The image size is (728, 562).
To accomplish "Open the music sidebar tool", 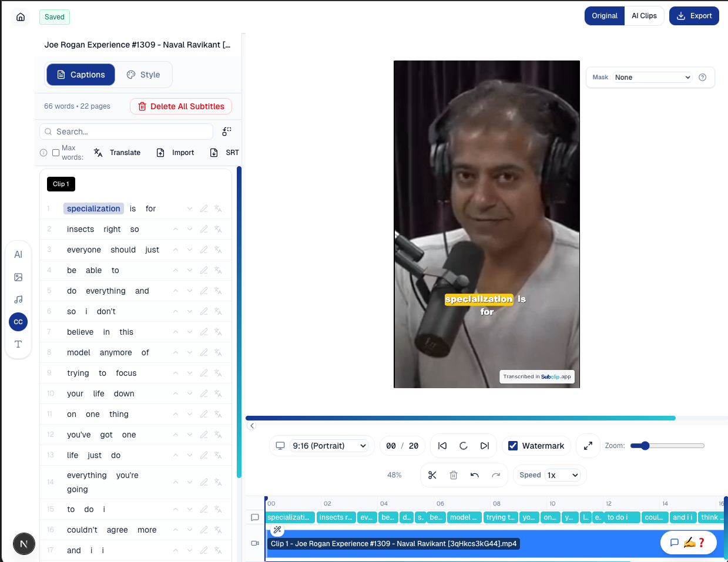I will click(x=18, y=299).
